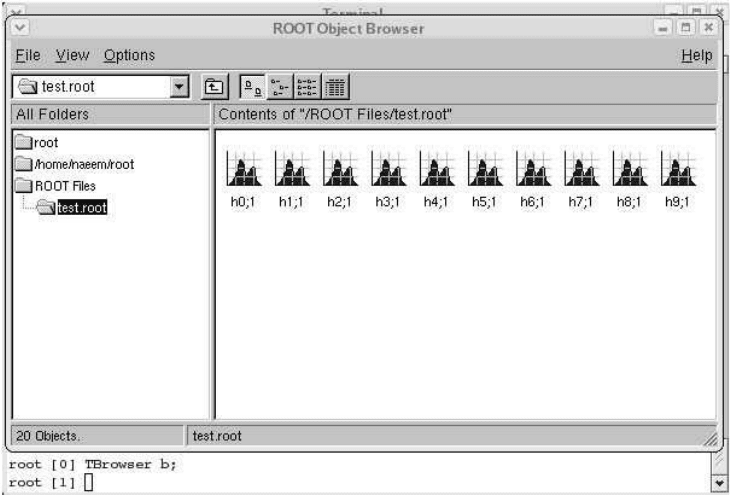
Task: Open the Options menu
Action: [x=129, y=54]
